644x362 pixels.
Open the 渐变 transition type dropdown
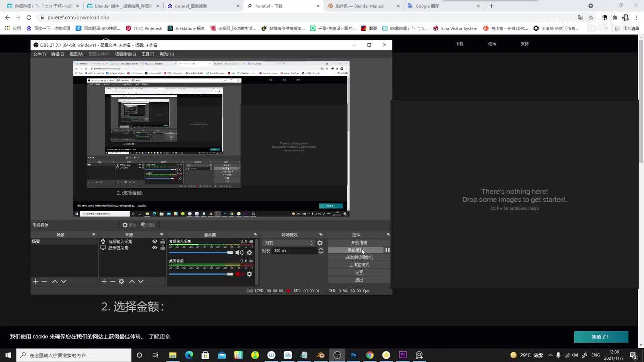289,243
